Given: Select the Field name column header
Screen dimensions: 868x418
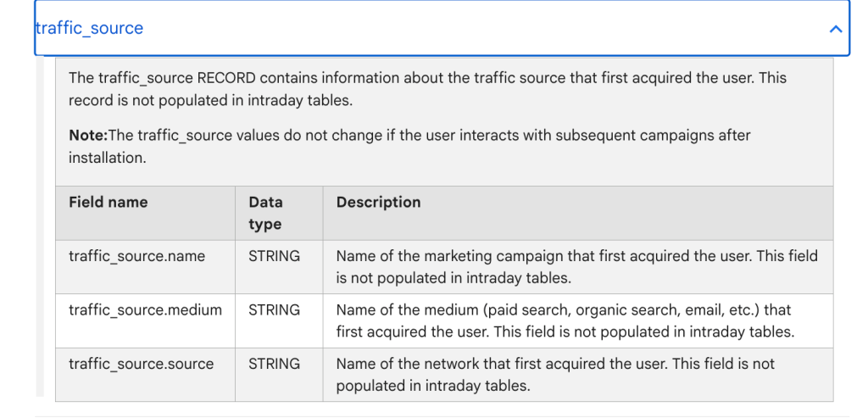Looking at the screenshot, I should click(108, 203).
